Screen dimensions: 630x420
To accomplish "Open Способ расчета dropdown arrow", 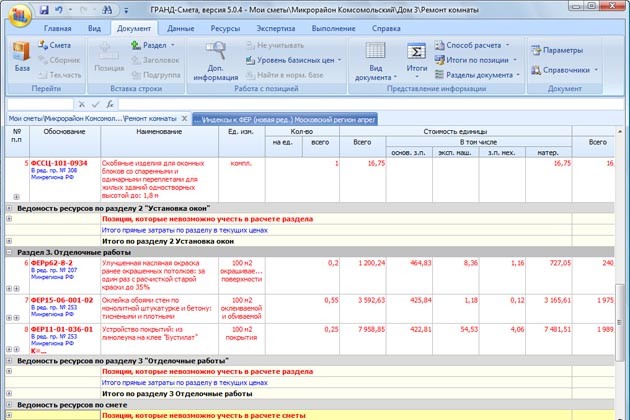I will coord(507,45).
